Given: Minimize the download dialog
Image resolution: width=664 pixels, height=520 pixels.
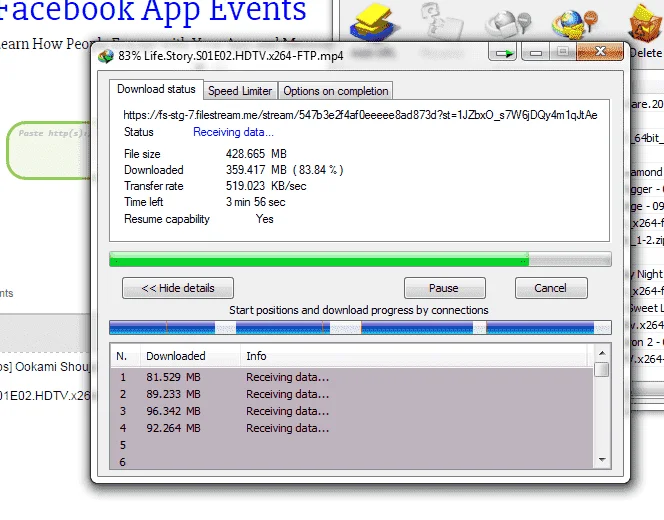Looking at the screenshot, I should (536, 53).
